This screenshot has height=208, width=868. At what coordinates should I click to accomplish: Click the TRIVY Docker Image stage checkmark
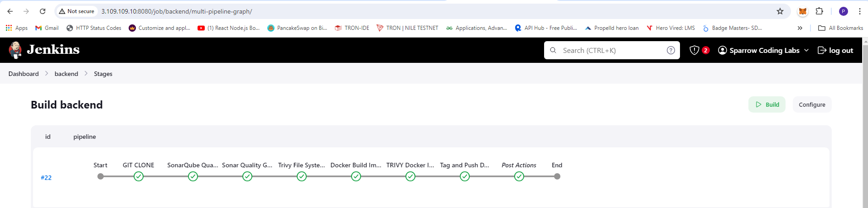coord(410,176)
